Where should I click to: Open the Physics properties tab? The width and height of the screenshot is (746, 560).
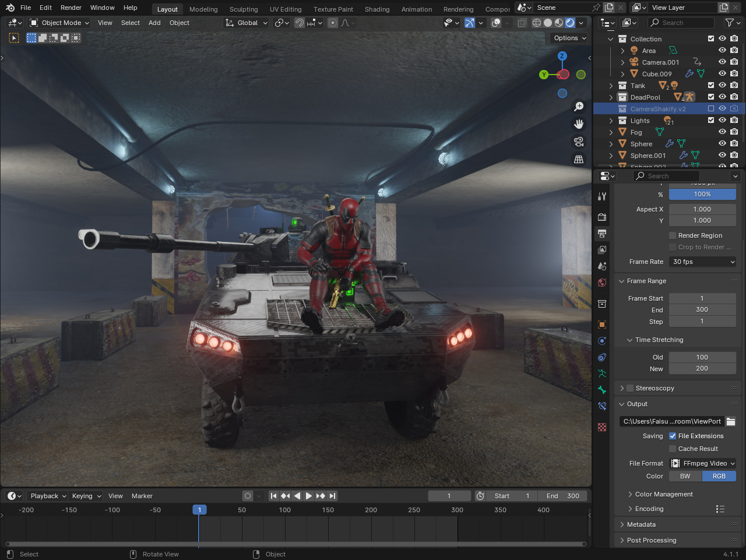[x=602, y=341]
